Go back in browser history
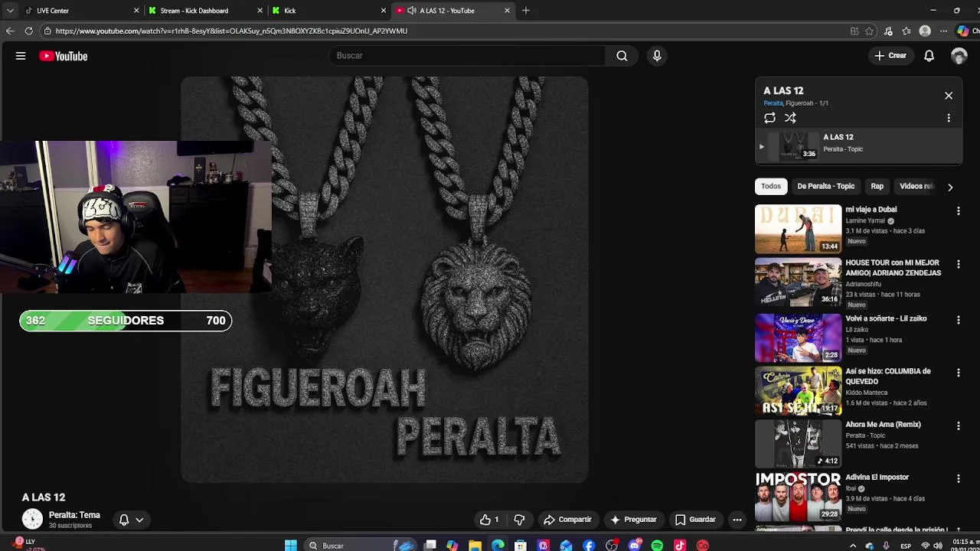 pos(10,31)
